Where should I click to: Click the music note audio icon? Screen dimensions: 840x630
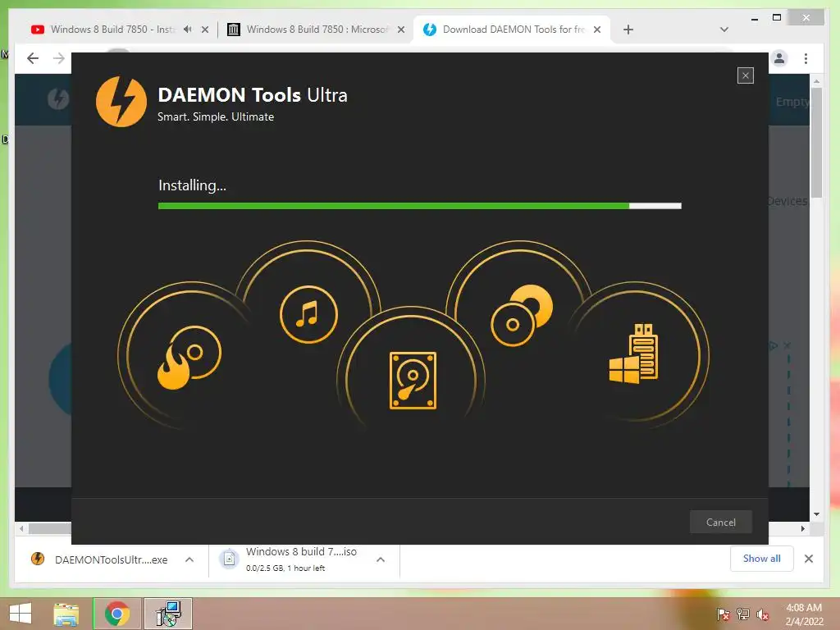coord(308,314)
